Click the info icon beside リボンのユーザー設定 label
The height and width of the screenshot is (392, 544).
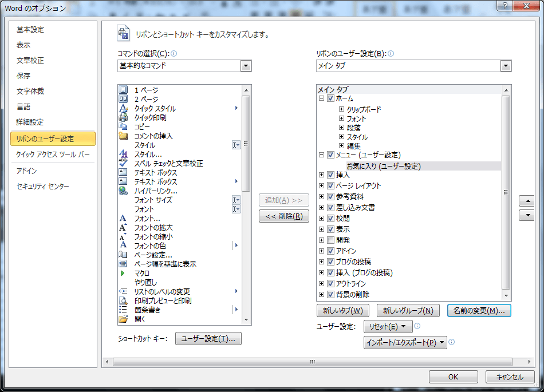pos(391,53)
